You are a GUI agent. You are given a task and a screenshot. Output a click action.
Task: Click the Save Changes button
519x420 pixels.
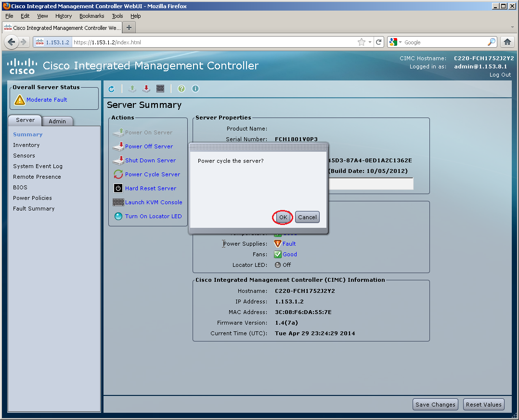(435, 405)
